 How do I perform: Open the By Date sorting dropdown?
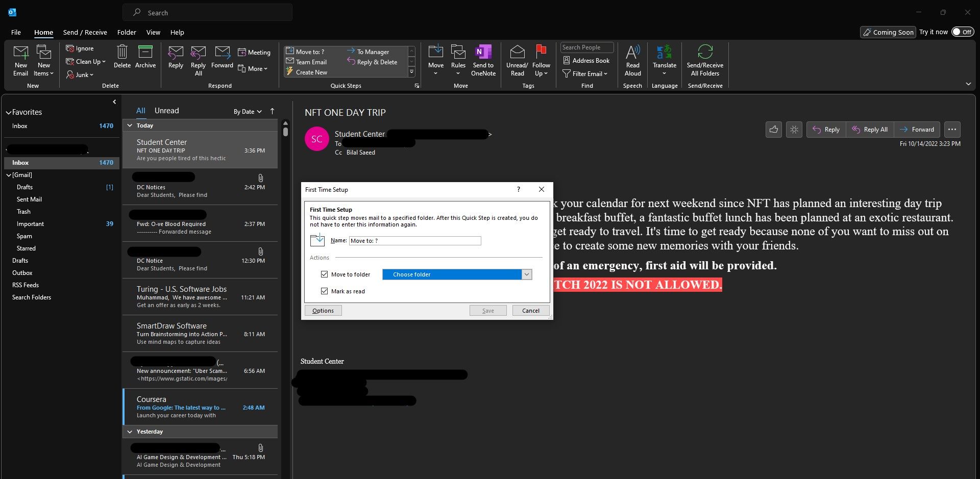click(x=247, y=111)
